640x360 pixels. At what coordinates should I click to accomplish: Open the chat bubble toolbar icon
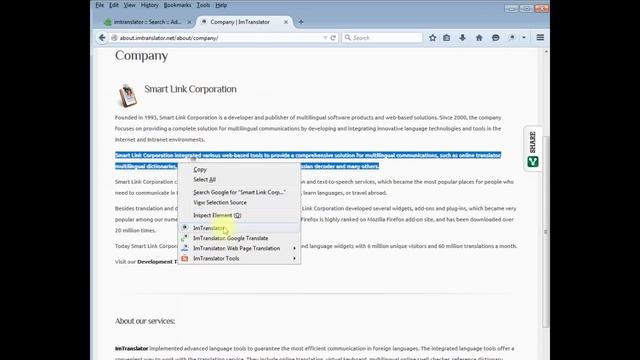tap(496, 38)
